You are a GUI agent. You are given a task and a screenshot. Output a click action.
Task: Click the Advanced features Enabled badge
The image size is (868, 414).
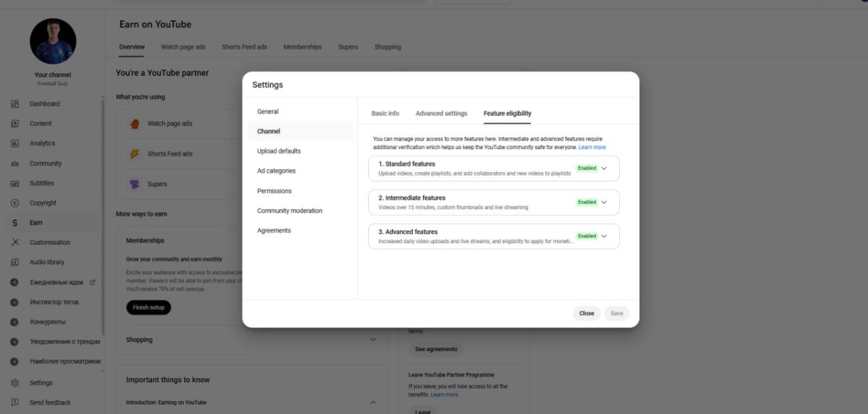click(x=587, y=236)
